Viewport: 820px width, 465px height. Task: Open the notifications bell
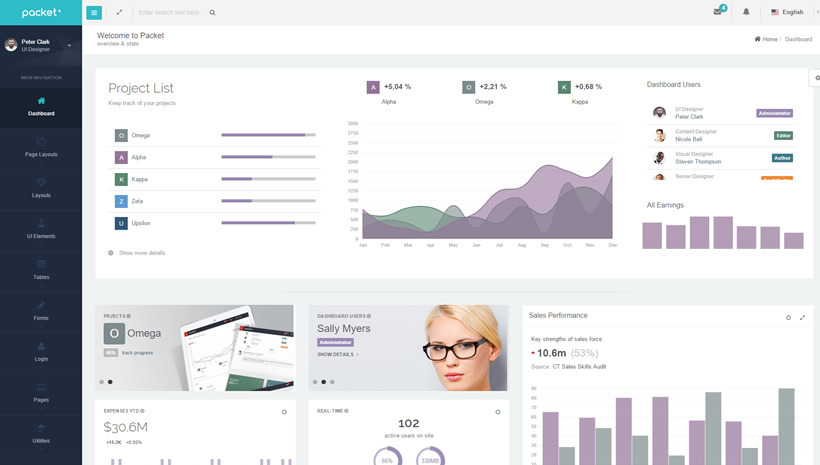point(746,12)
